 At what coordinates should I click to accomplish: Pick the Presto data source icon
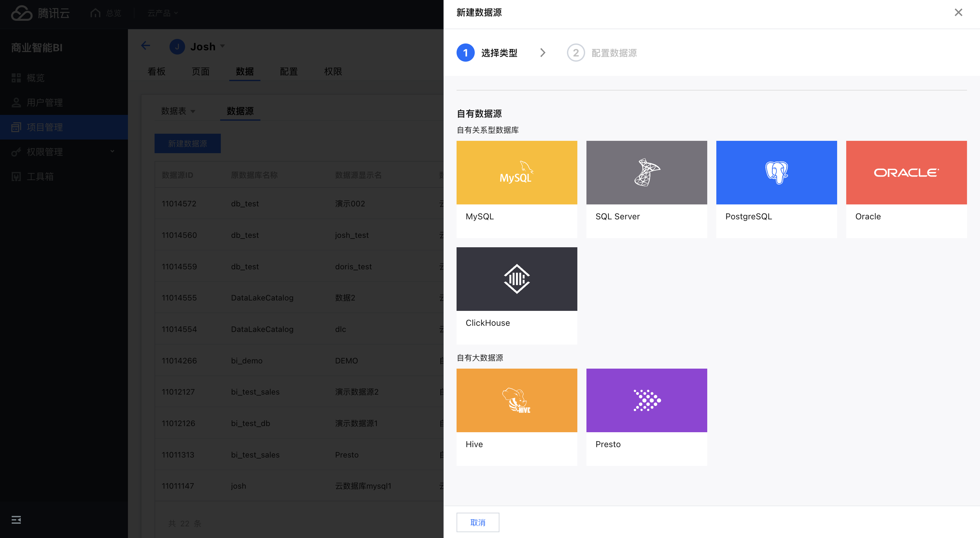coord(647,400)
